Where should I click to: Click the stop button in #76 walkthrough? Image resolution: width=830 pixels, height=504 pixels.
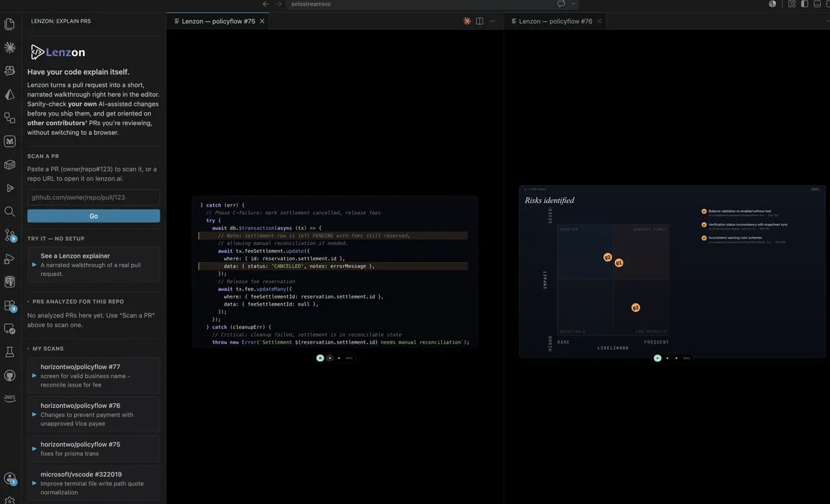(x=667, y=358)
